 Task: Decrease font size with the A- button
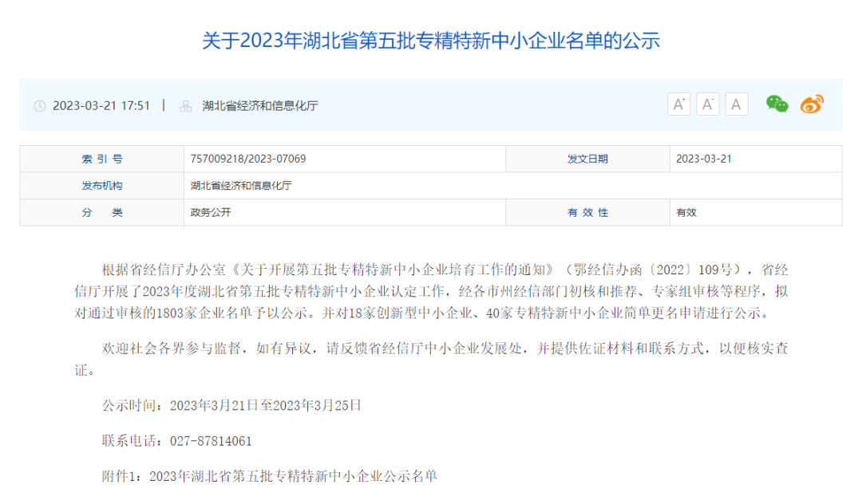pos(707,104)
